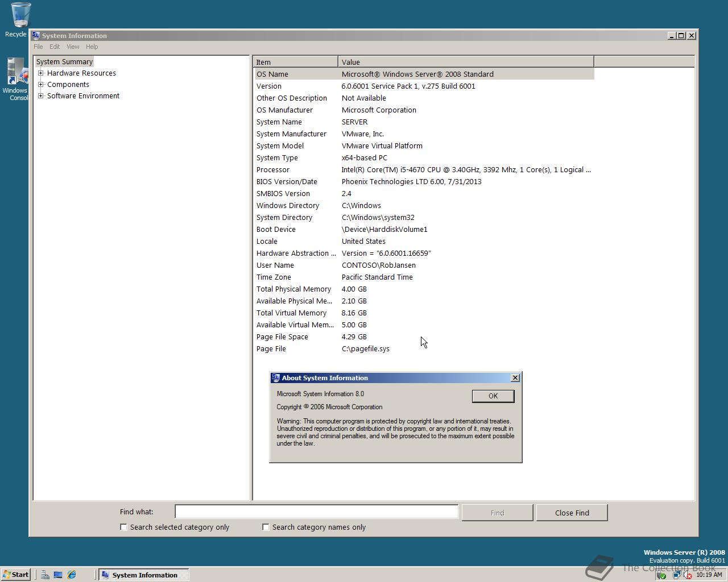728x582 pixels.
Task: Click the 10:19 AM system clock
Action: (709, 575)
